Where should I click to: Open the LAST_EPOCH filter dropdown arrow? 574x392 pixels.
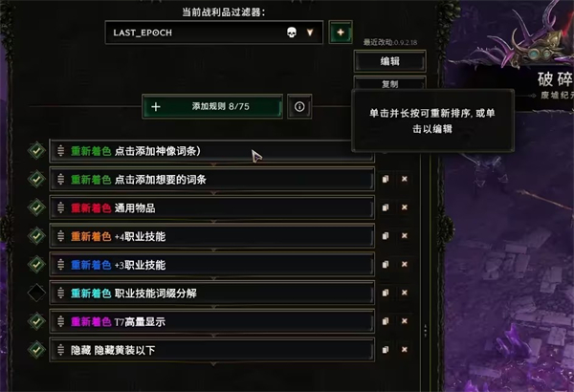pos(310,33)
